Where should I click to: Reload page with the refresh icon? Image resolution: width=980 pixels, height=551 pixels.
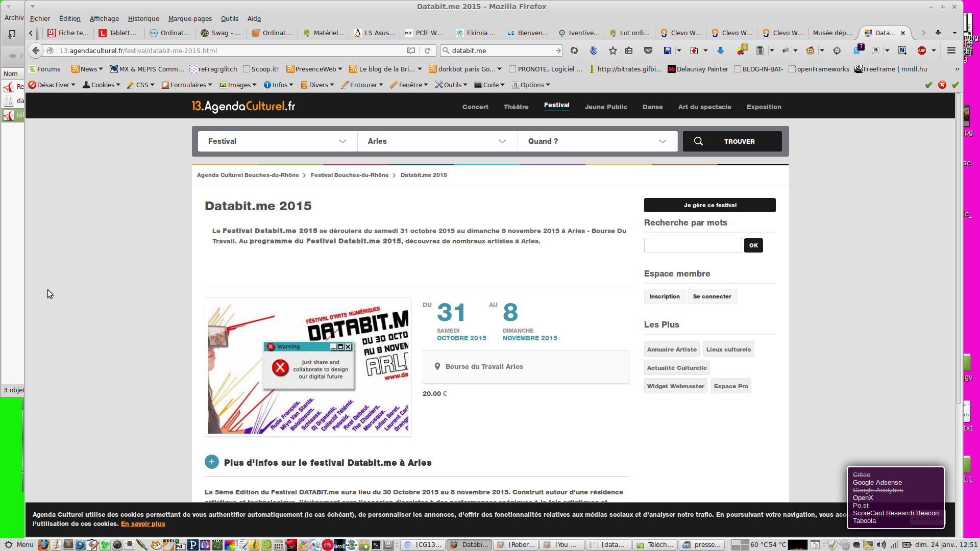coord(428,51)
